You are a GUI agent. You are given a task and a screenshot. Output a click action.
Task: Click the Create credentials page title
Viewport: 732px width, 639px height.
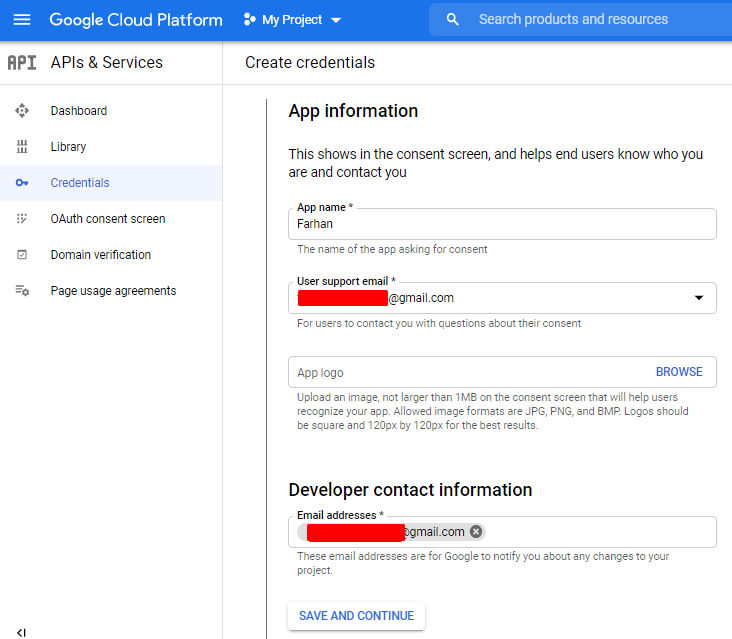(310, 62)
